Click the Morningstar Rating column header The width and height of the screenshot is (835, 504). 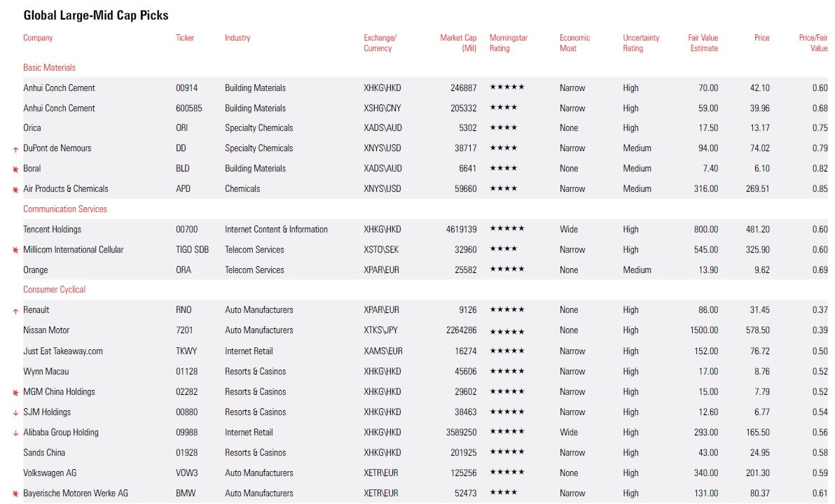click(x=508, y=43)
